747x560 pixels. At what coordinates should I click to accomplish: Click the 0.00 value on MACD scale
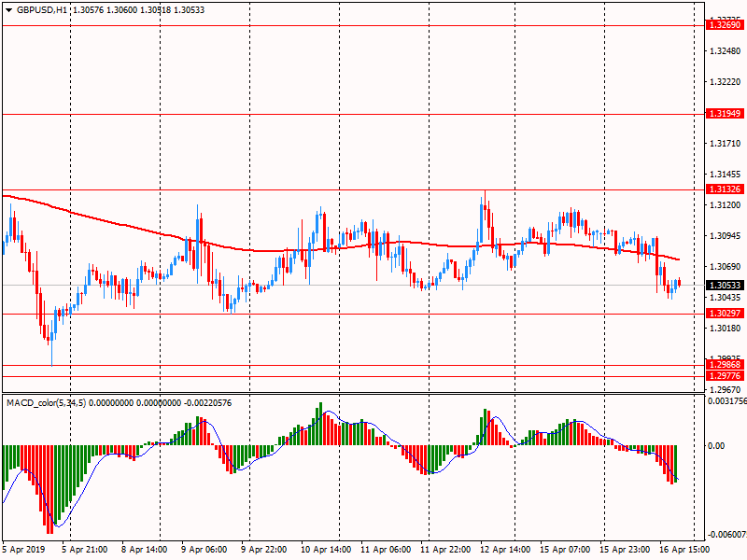[x=717, y=445]
